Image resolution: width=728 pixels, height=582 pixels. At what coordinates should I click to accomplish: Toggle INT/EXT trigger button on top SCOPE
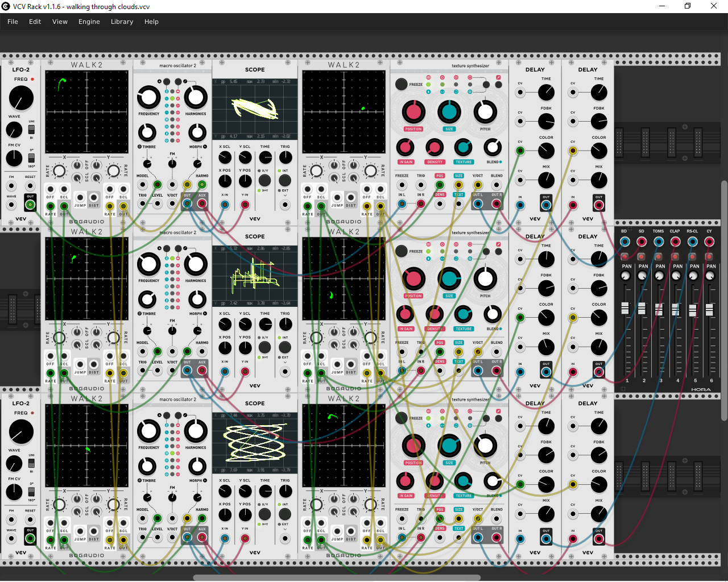click(285, 180)
